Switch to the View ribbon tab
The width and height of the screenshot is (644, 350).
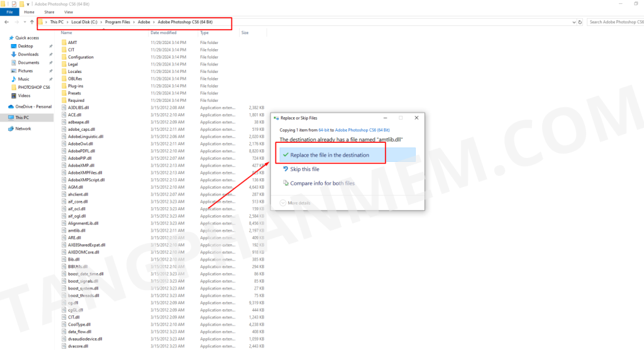(x=68, y=12)
